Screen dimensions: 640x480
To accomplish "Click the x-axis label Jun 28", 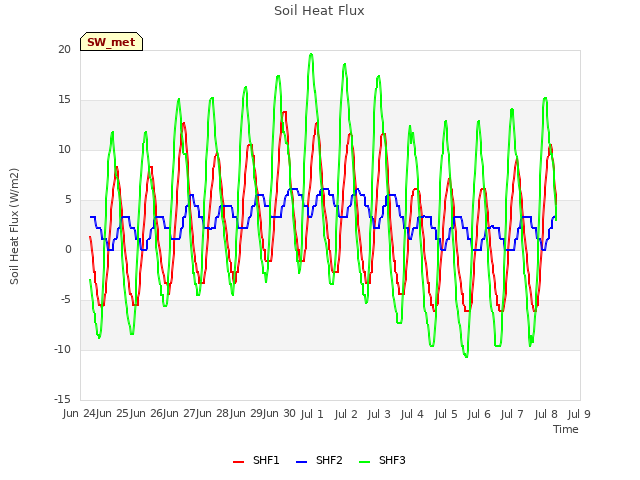I will [213, 413].
